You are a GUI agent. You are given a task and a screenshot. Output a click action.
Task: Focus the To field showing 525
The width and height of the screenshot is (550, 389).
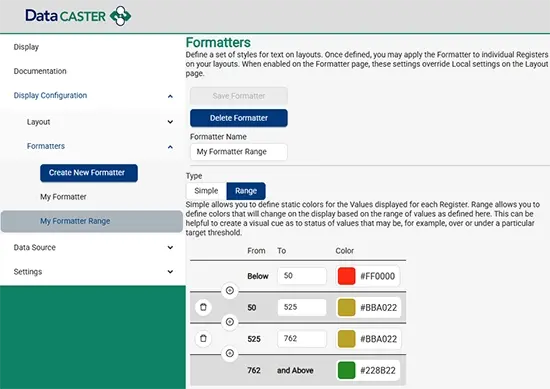pyautogui.click(x=302, y=307)
